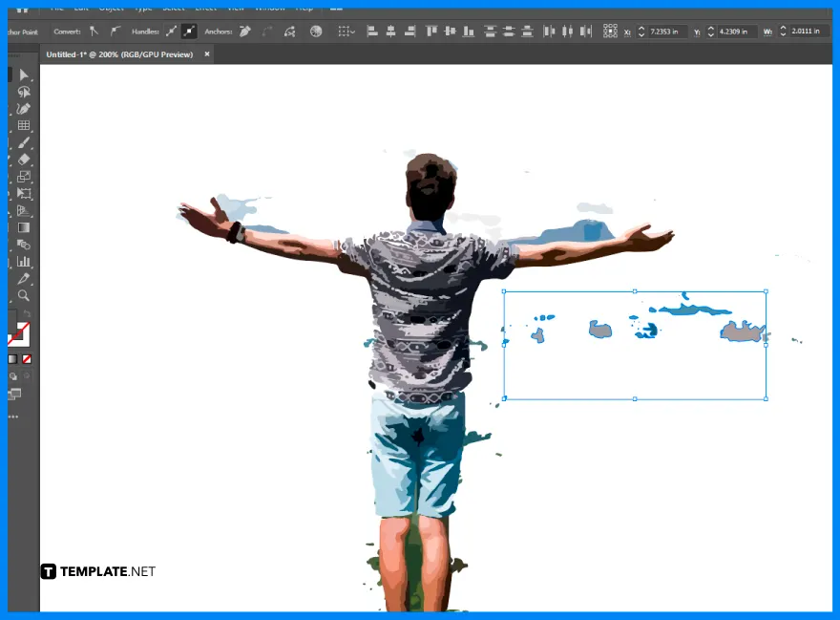Select the Selection tool
Screen dimensions: 840x620
(x=24, y=75)
